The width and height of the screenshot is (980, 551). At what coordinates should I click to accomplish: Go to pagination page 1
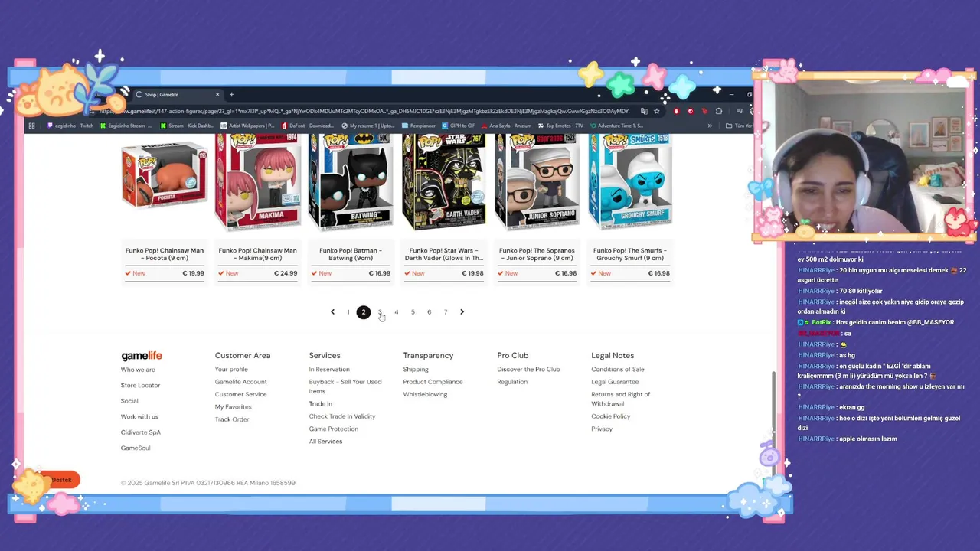348,312
